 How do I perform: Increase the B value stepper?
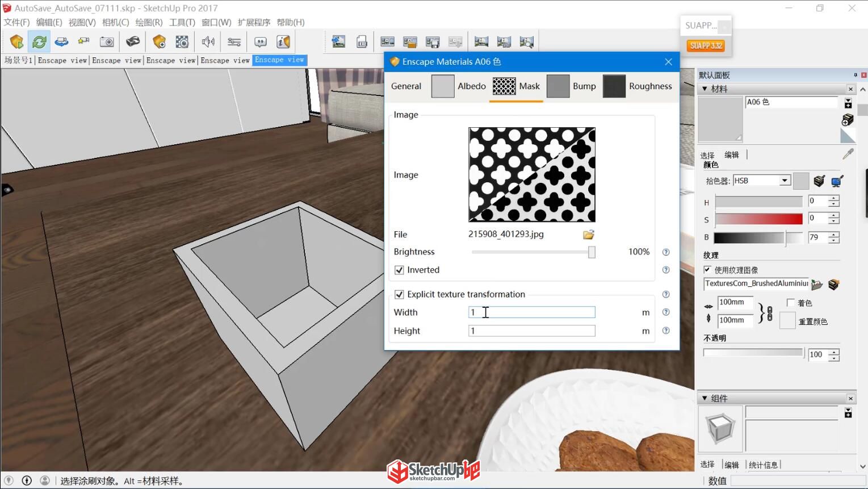point(833,235)
